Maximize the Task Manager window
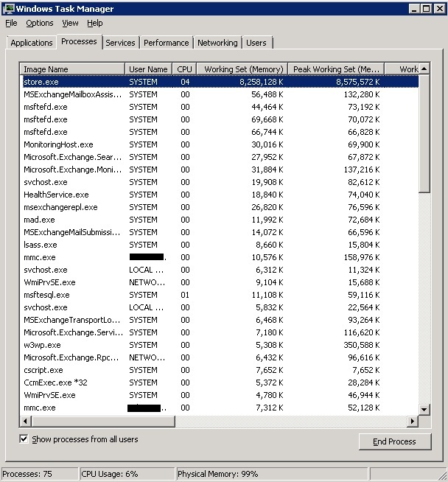This screenshot has width=448, height=482. click(x=426, y=9)
